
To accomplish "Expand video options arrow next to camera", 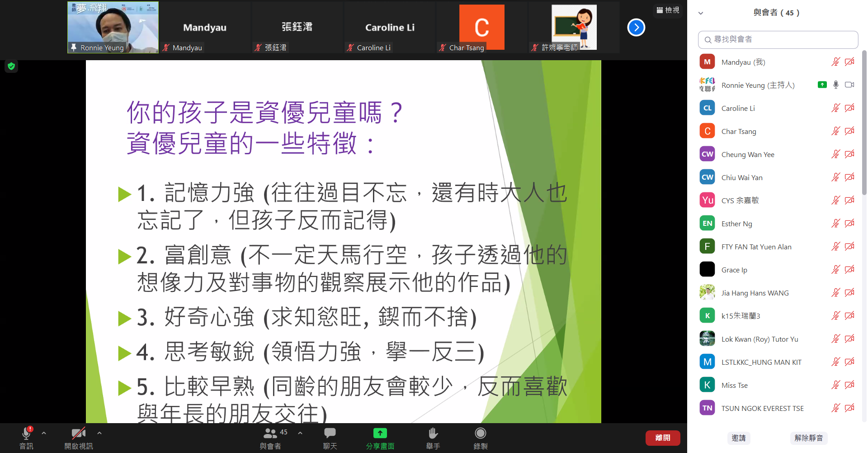I will (99, 433).
